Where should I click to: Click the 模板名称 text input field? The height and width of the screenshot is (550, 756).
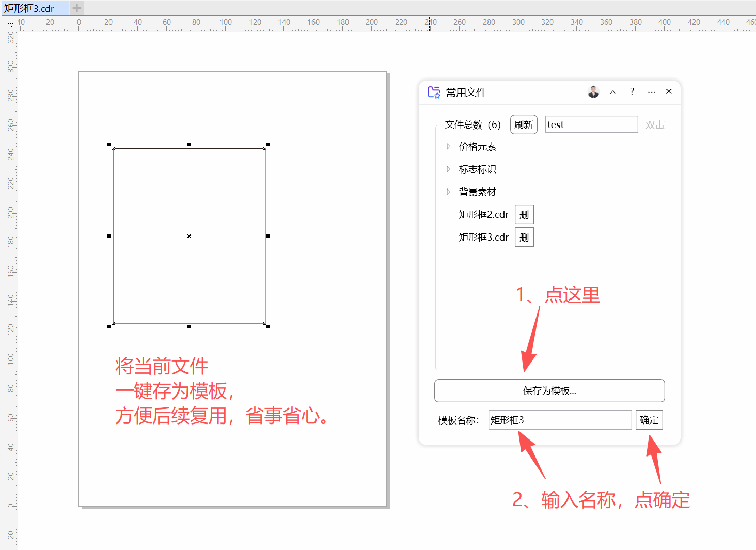pyautogui.click(x=560, y=420)
